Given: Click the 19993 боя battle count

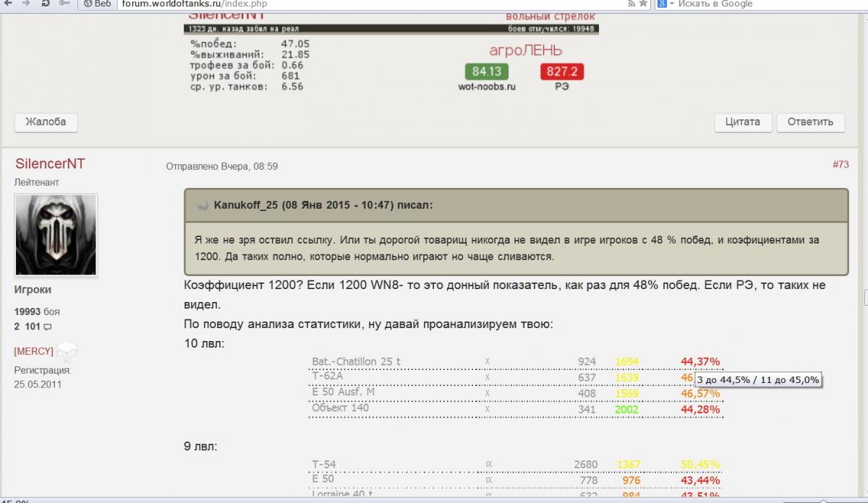Looking at the screenshot, I should coord(37,312).
